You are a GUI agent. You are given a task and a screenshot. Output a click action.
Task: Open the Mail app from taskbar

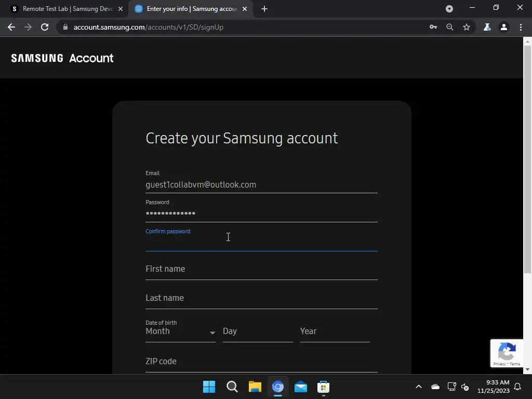point(301,387)
